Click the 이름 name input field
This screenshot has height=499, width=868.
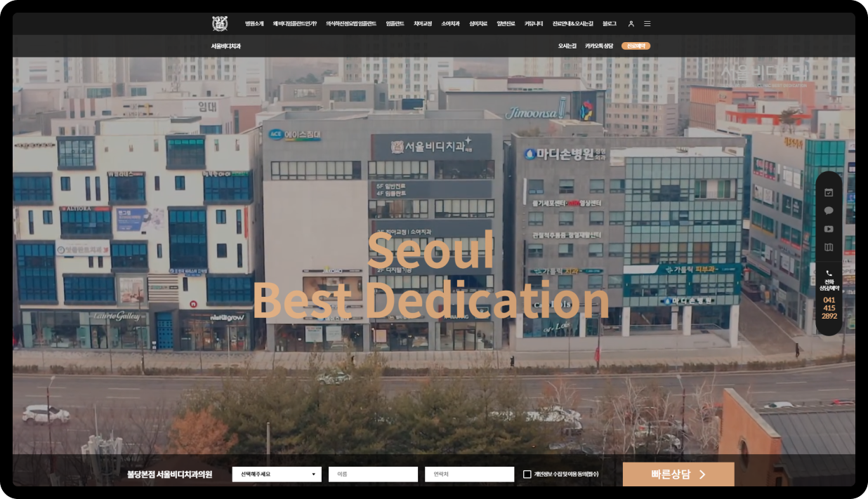tap(373, 474)
